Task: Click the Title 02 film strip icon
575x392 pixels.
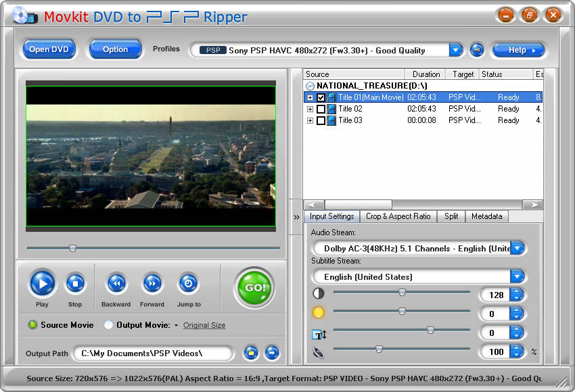Action: pos(331,109)
